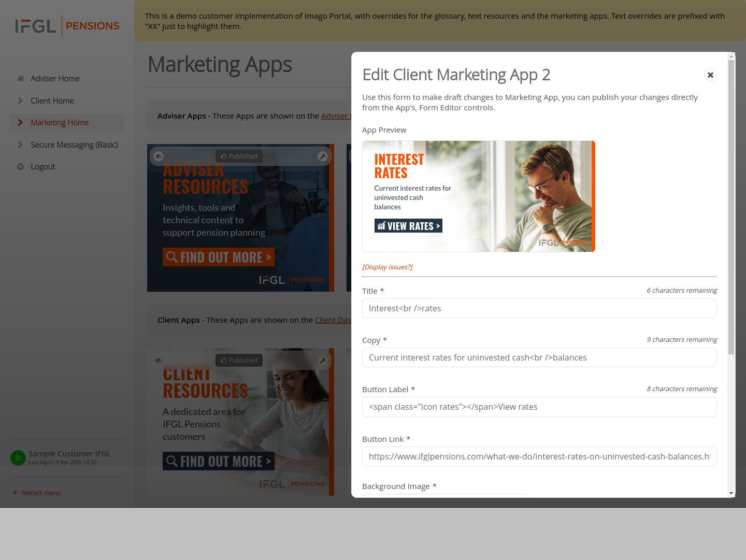Close the Edit Client Marketing App dialog
This screenshot has height=560, width=746.
click(710, 75)
